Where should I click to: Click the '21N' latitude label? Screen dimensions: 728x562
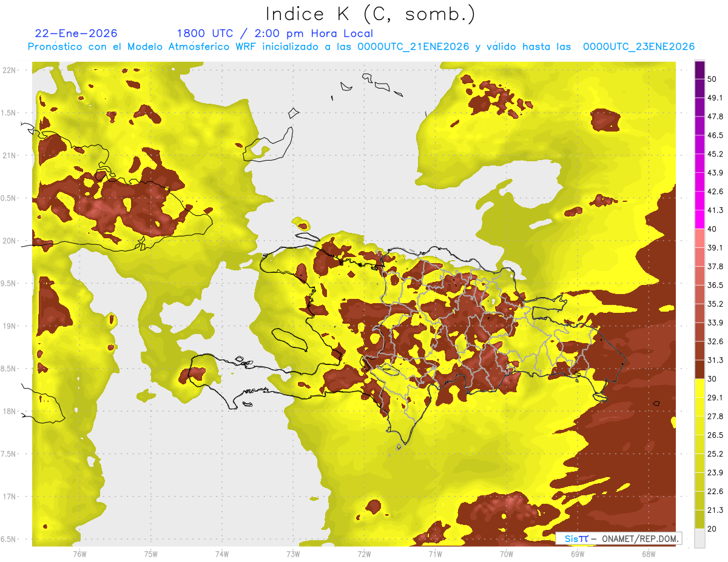(10, 155)
